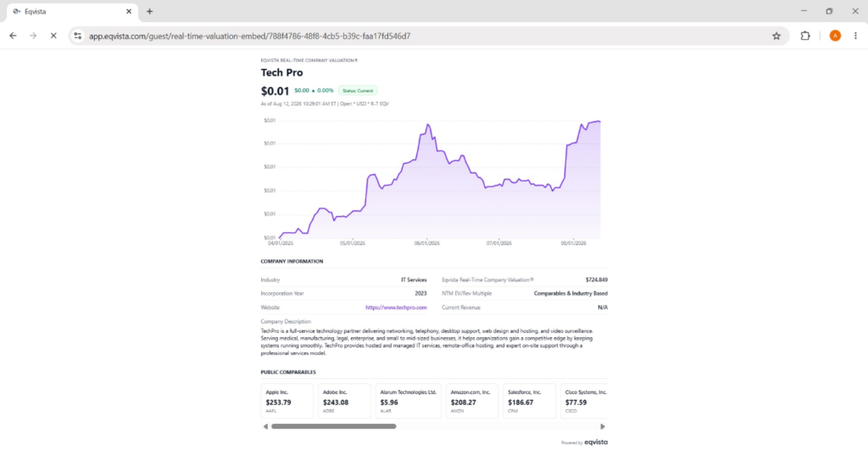Click the Powered by eqvista logo
Screen dimensions: 868x456
pos(584,442)
